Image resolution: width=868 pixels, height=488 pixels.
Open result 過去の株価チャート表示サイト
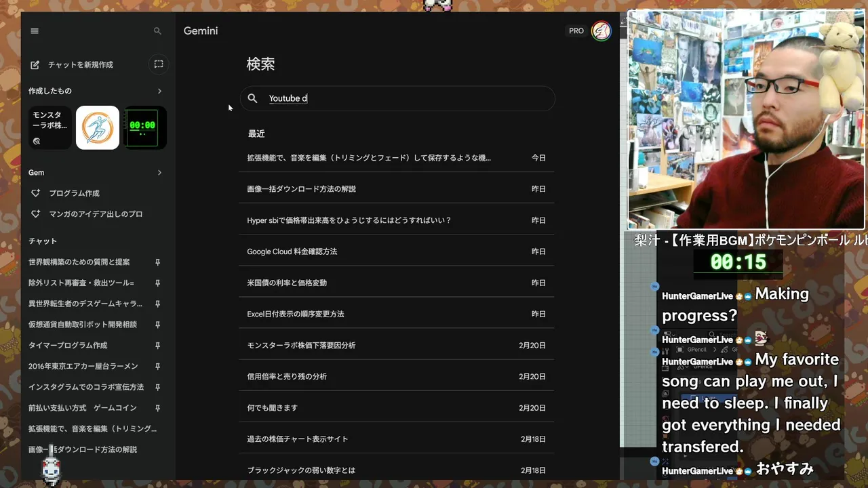pos(397,439)
